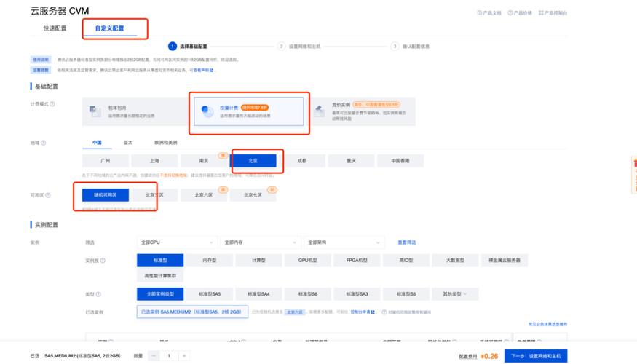This screenshot has height=364, width=637.
Task: Click the help icon beside 地域
Action: pos(43,143)
